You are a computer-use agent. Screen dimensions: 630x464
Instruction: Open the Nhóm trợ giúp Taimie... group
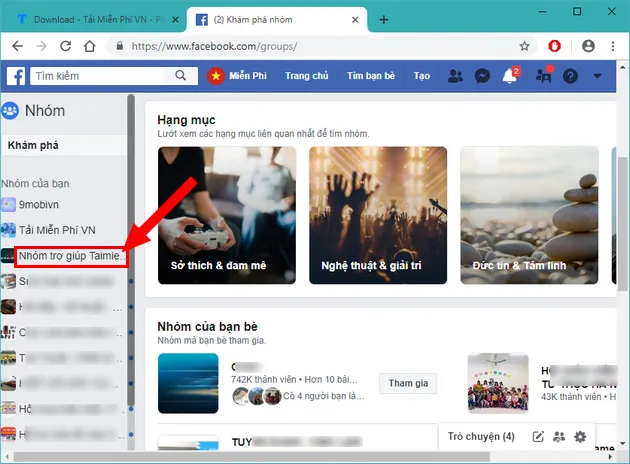pos(71,256)
